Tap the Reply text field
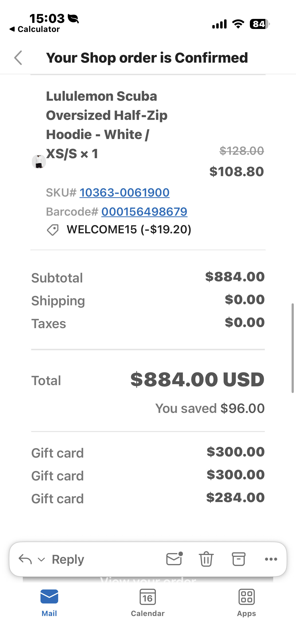 pyautogui.click(x=68, y=559)
